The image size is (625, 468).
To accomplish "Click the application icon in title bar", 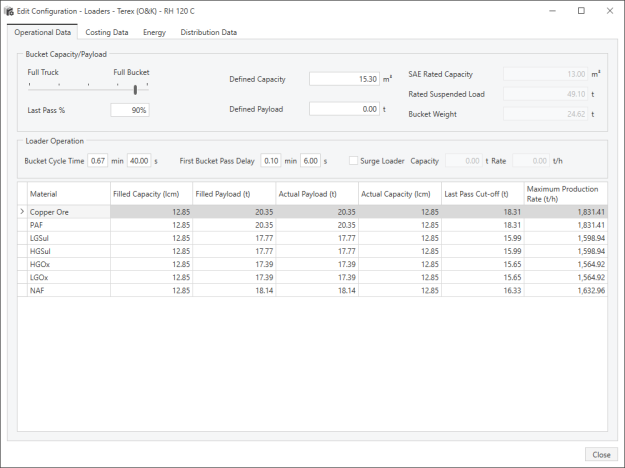I will (x=10, y=11).
